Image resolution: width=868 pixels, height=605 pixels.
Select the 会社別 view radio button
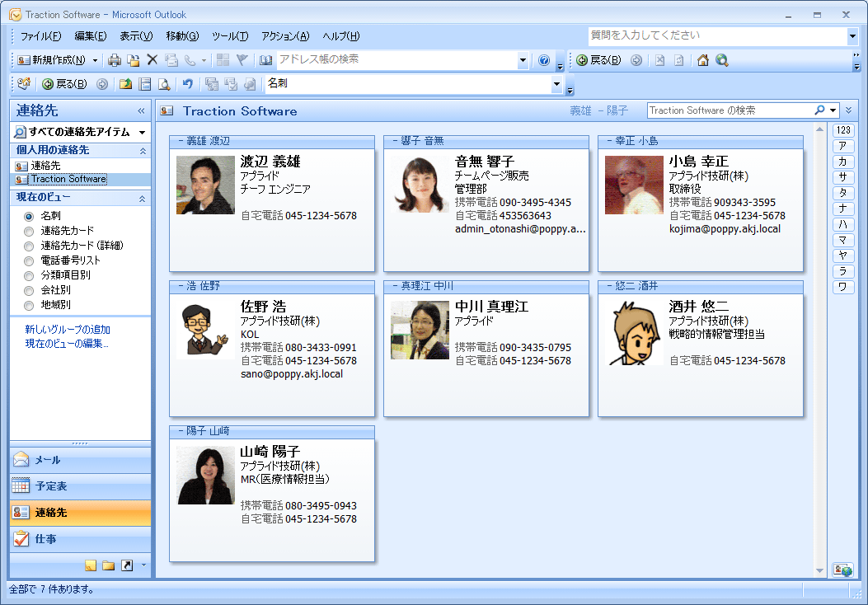[29, 291]
